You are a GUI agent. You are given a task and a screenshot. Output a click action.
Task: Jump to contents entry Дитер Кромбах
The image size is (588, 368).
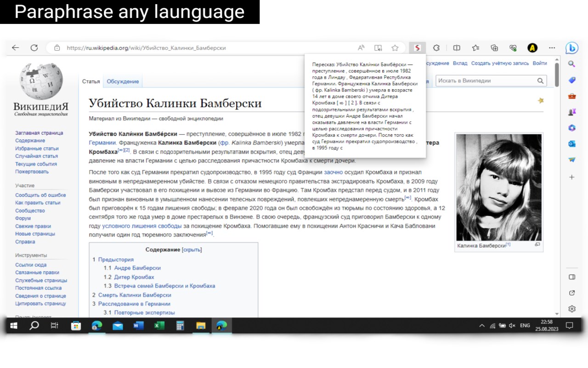click(134, 277)
